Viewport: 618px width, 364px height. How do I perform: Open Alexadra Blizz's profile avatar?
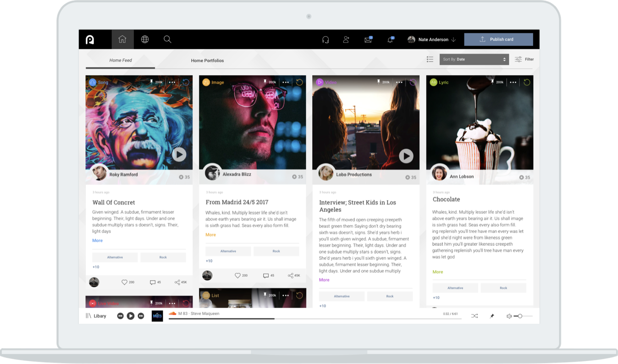(x=212, y=173)
